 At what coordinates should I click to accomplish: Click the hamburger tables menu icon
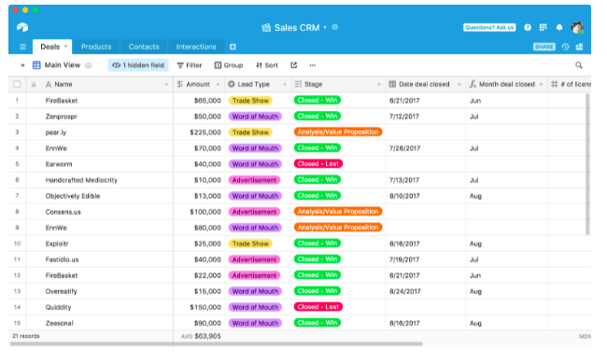22,47
